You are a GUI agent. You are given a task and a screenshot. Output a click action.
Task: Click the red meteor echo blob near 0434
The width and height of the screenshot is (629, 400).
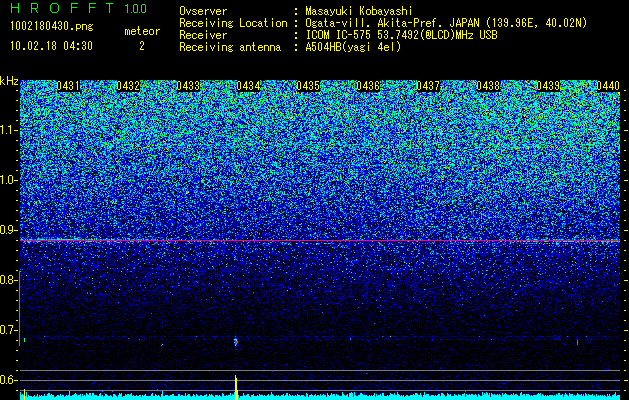(x=236, y=342)
